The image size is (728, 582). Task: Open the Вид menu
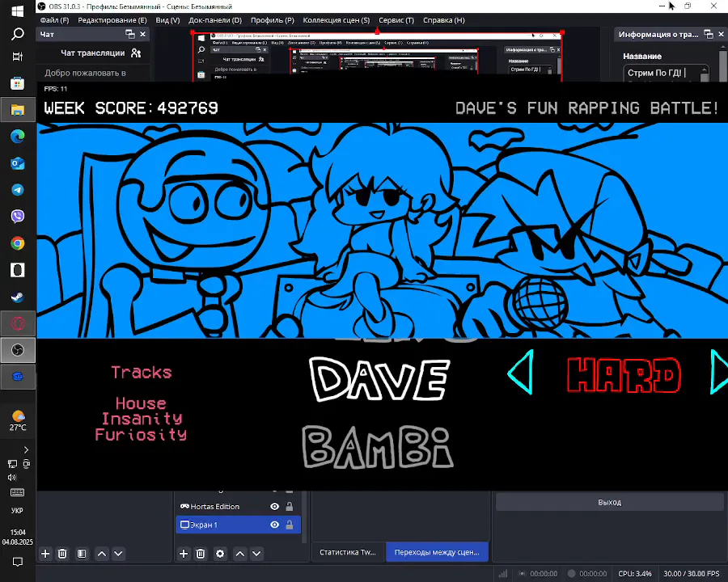167,20
